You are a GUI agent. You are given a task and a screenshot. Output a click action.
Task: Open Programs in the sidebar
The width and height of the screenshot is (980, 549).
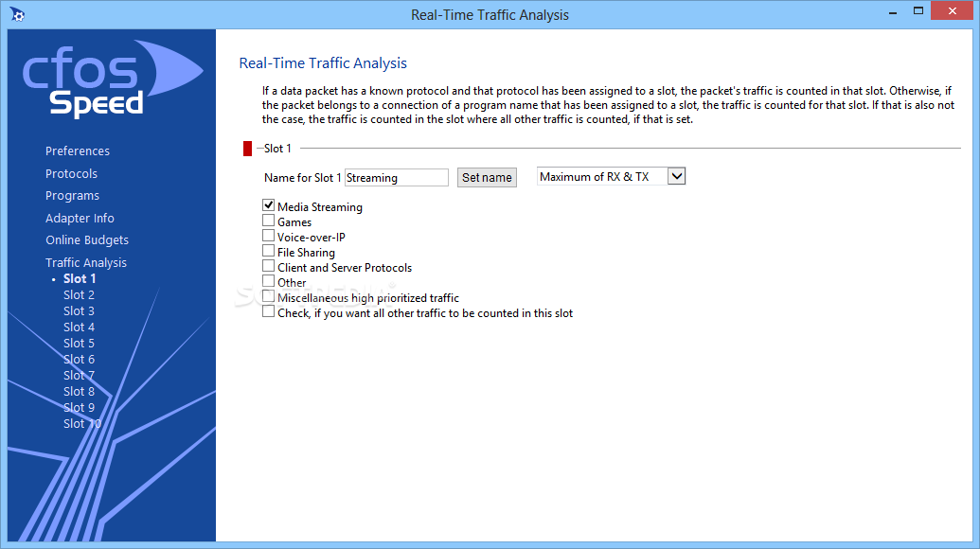pyautogui.click(x=73, y=196)
